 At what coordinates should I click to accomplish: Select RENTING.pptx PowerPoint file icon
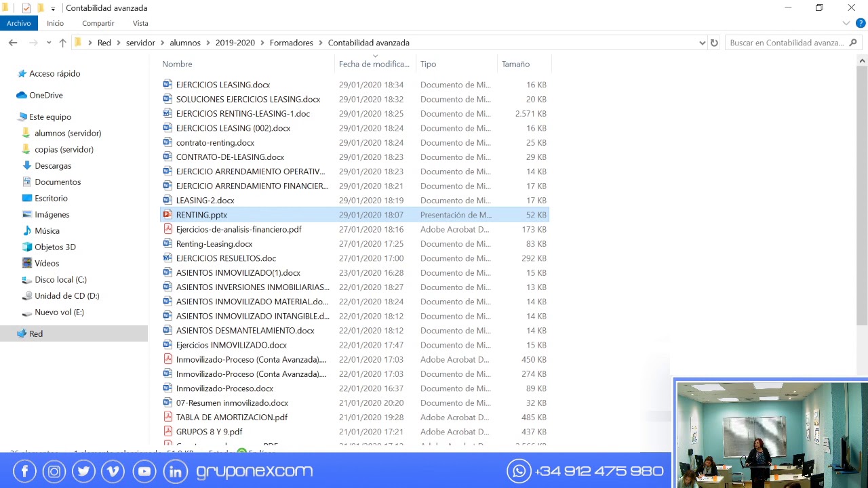click(167, 215)
